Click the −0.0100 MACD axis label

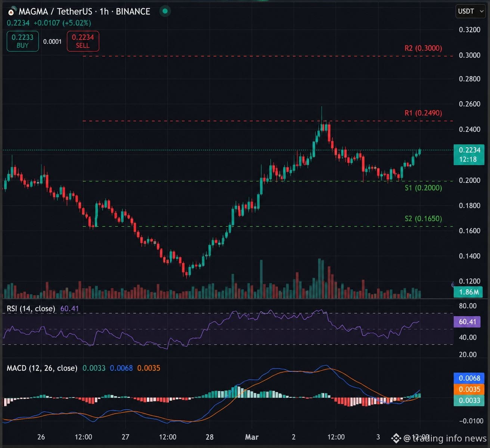click(x=471, y=421)
